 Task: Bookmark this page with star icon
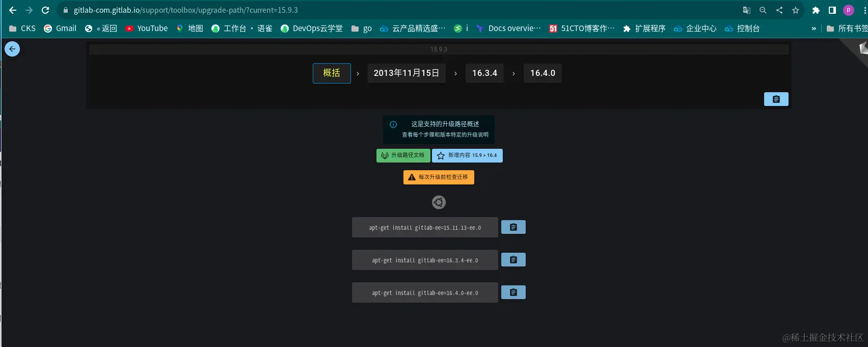[x=796, y=10]
